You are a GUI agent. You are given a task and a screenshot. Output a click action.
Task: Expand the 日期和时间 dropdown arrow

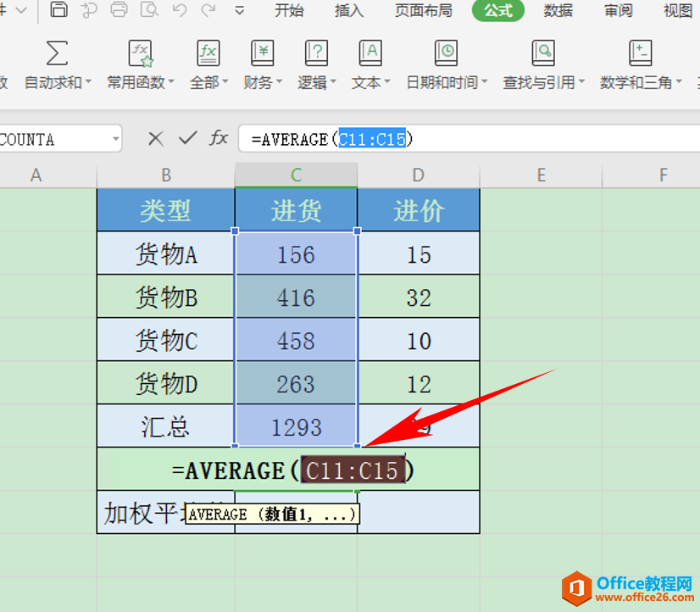pos(485,81)
